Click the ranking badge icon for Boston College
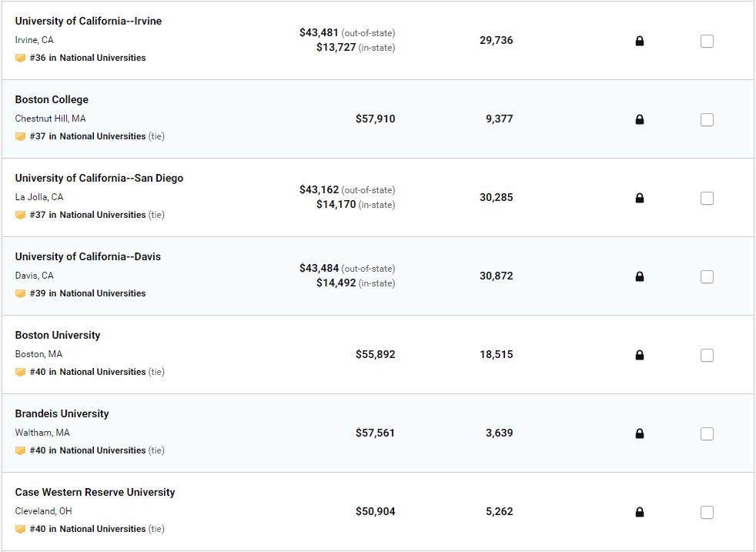This screenshot has height=552, width=756. (21, 136)
